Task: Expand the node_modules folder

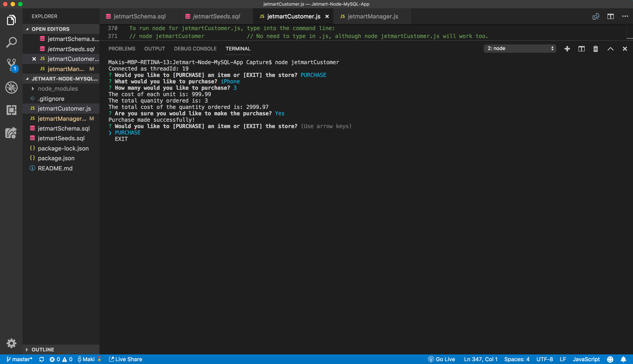Action: pyautogui.click(x=58, y=89)
